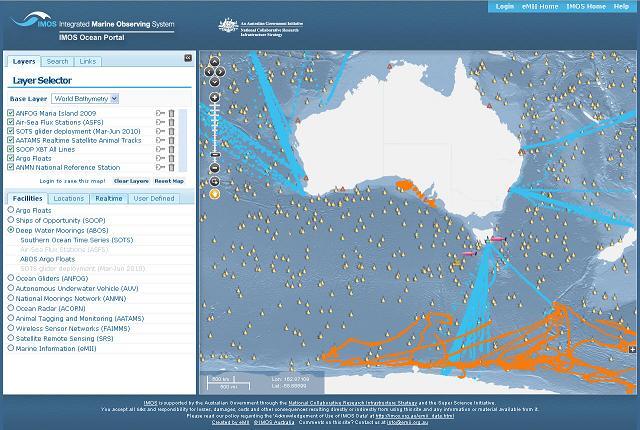Open the Locations tab
Screen dimensions: 640x430
(x=69, y=198)
